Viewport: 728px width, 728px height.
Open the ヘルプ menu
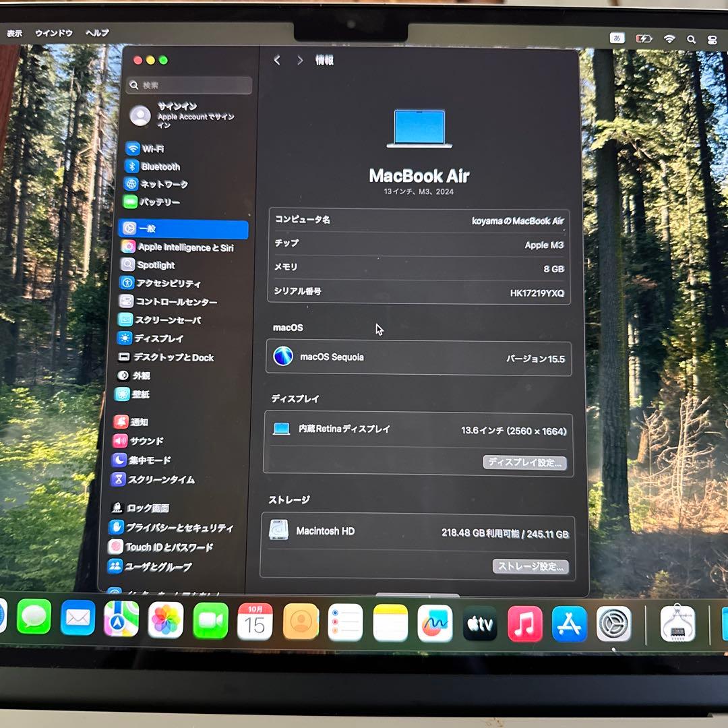pos(97,33)
